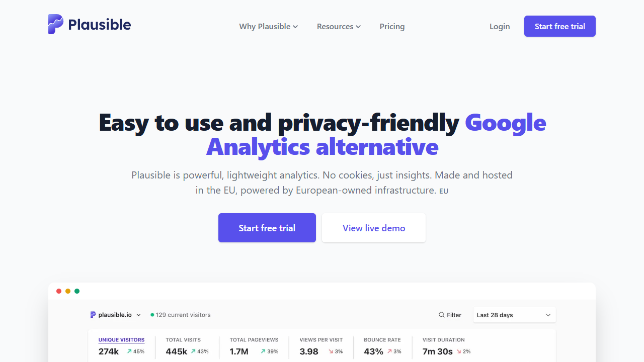Expand the Why Plausible menu
The image size is (644, 362).
click(269, 26)
